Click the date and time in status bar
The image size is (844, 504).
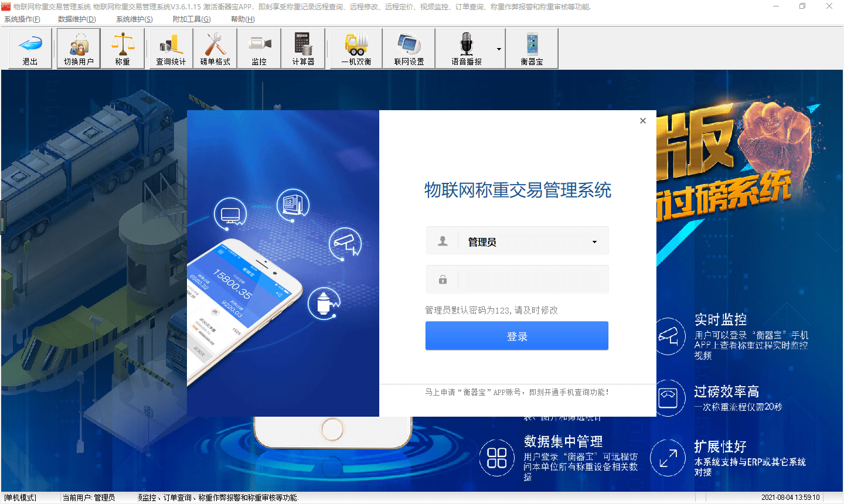point(791,498)
